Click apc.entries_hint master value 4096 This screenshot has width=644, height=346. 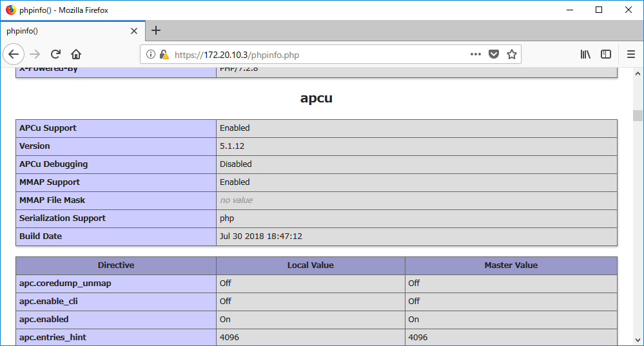click(x=418, y=338)
